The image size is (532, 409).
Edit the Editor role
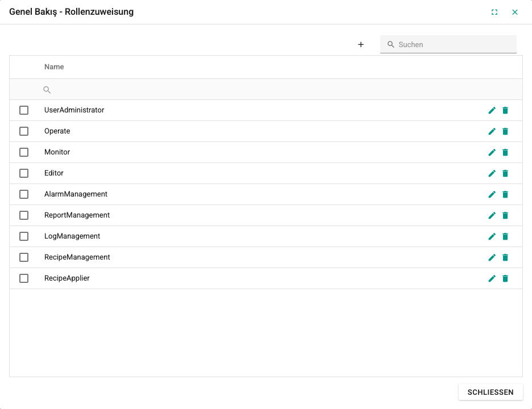tap(492, 173)
